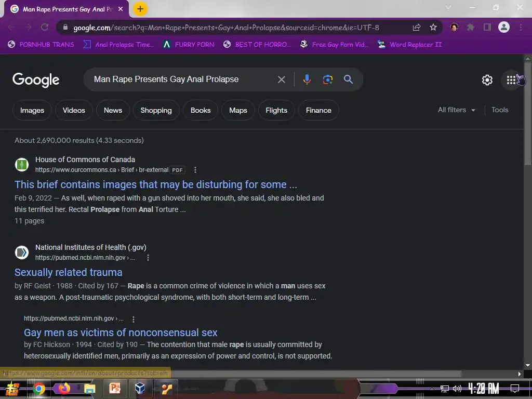Image resolution: width=532 pixels, height=399 pixels.
Task: Open the options menu for the indented pubmed sub-result
Action: pyautogui.click(x=134, y=320)
